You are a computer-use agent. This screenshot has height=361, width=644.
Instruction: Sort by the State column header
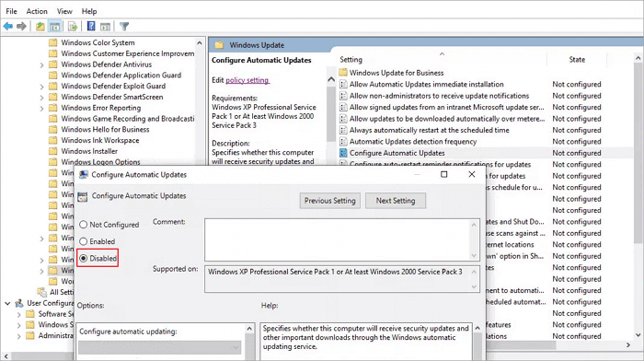(577, 60)
